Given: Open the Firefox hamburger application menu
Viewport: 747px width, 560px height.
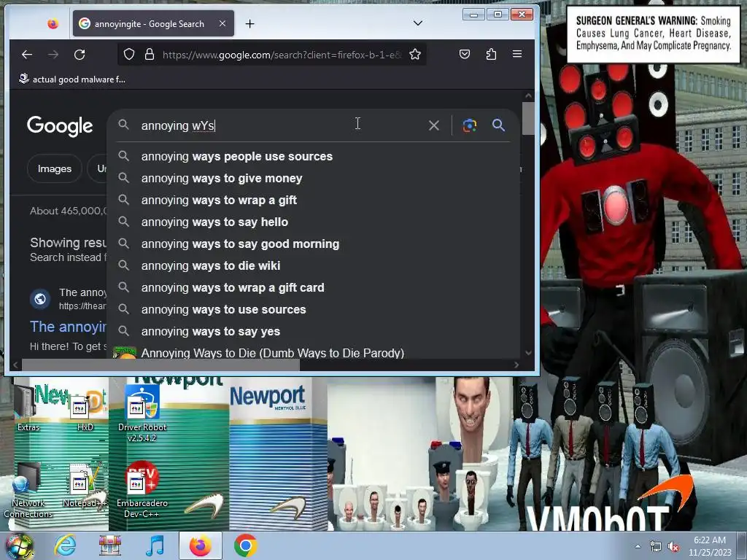Looking at the screenshot, I should [517, 54].
